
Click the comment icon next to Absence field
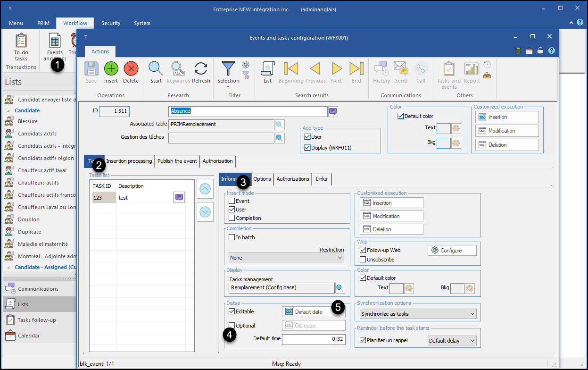point(333,111)
